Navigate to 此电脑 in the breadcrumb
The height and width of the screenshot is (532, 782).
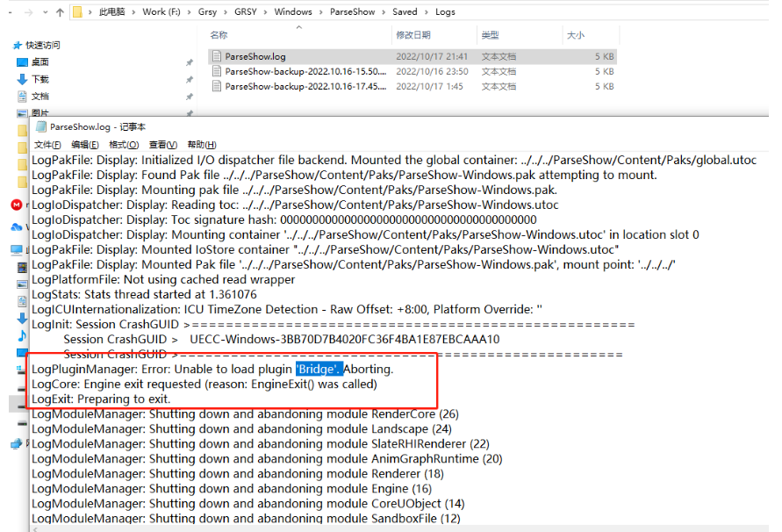111,12
